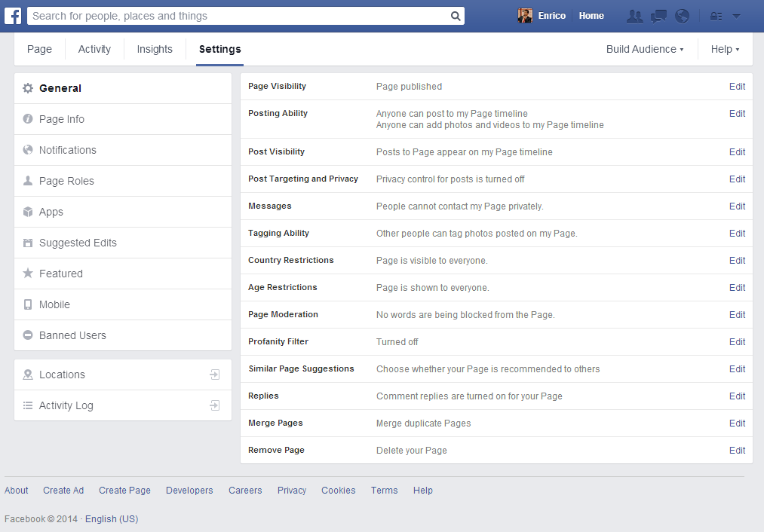Edit Page Moderation setting
The width and height of the screenshot is (764, 532).
(737, 315)
